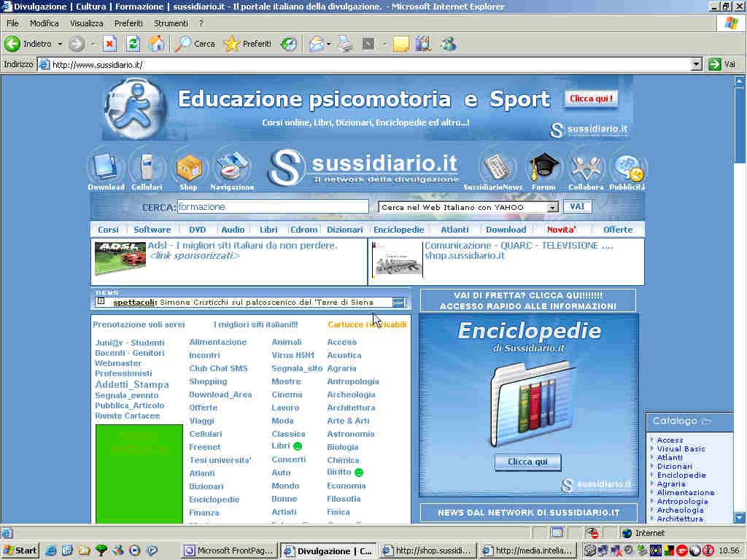
Task: Click the red Clicca qui! banner button
Action: click(591, 98)
